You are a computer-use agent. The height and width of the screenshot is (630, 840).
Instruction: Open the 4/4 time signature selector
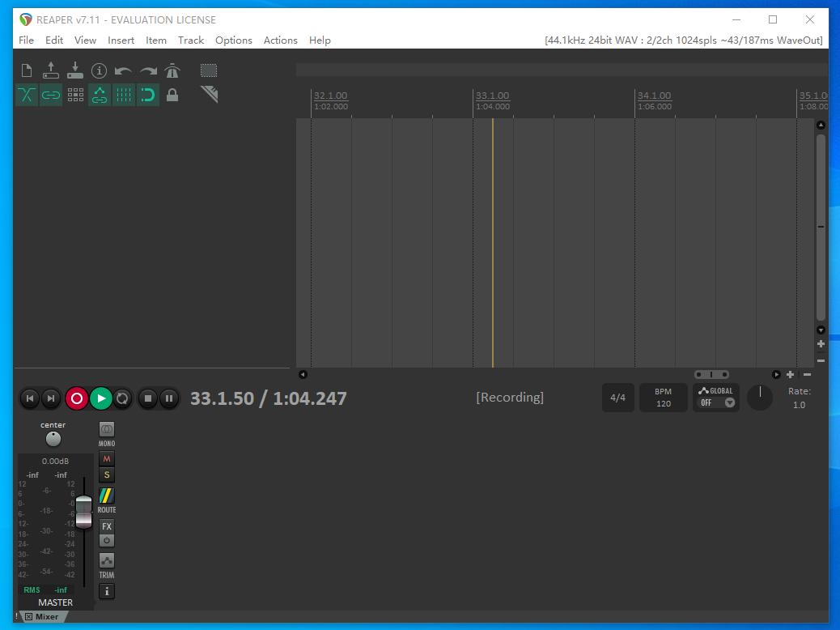click(x=617, y=398)
